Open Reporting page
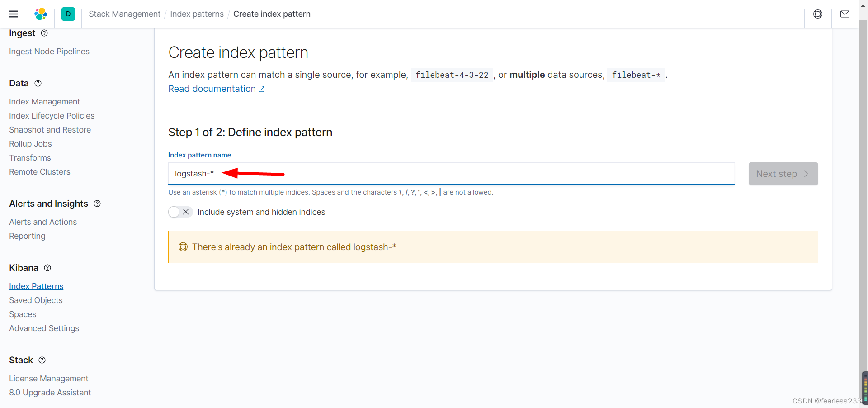The height and width of the screenshot is (408, 868). click(27, 236)
